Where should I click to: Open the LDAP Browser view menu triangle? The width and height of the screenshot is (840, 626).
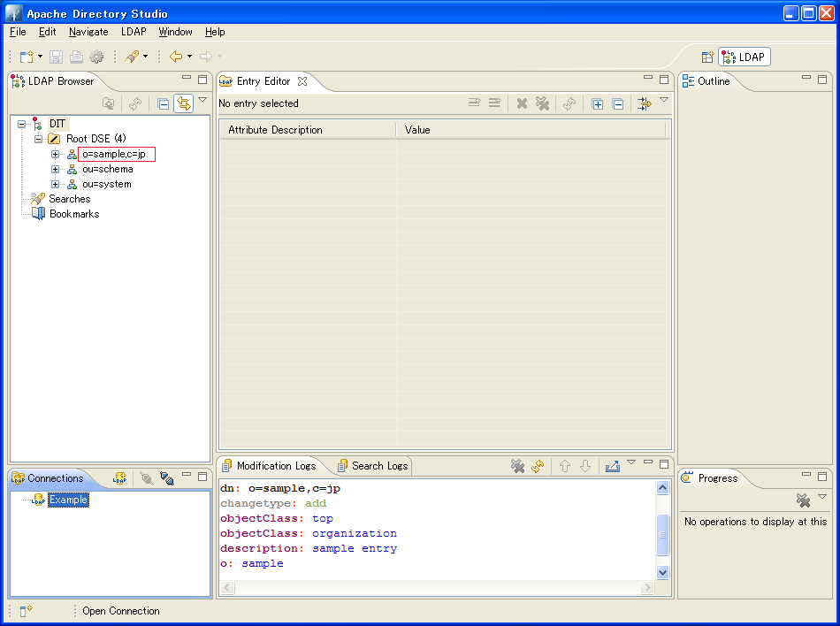(x=202, y=100)
